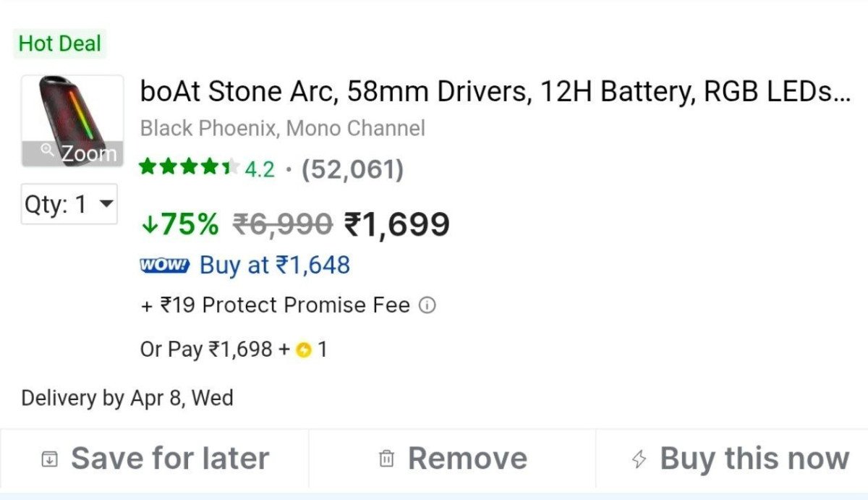Click the Qty dropdown arrow
The width and height of the screenshot is (868, 500).
click(x=106, y=204)
